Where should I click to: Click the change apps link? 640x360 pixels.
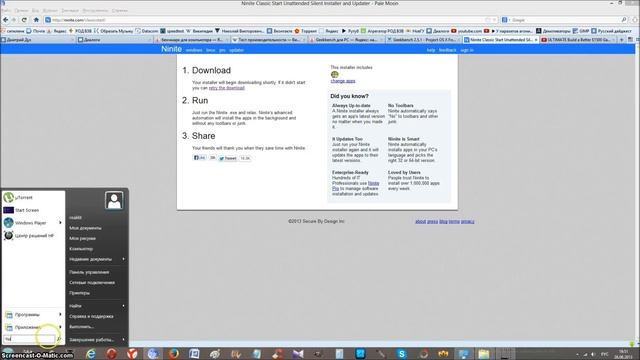[343, 81]
